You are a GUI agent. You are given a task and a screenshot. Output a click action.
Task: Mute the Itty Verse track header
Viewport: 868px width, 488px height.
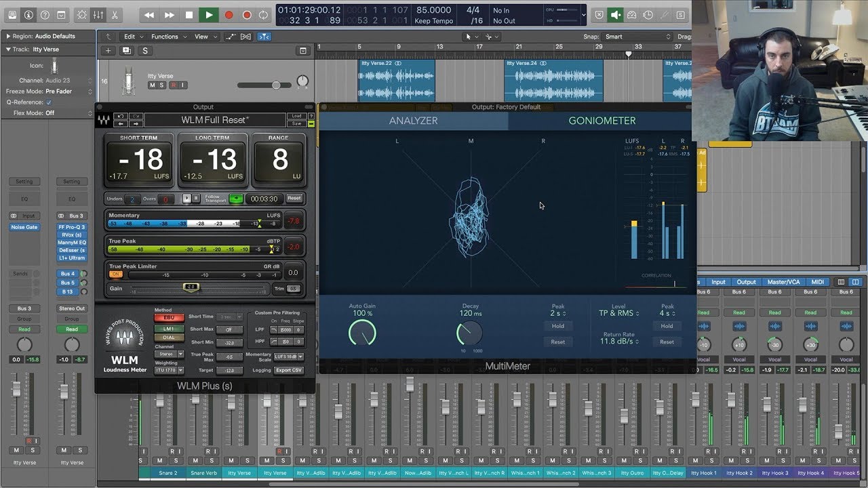click(152, 85)
